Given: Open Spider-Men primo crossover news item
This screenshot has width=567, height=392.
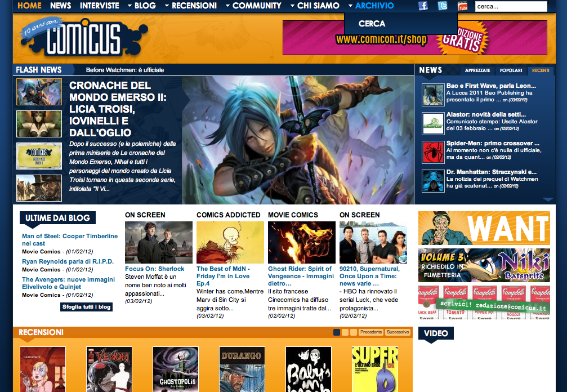Looking at the screenshot, I should (x=493, y=143).
